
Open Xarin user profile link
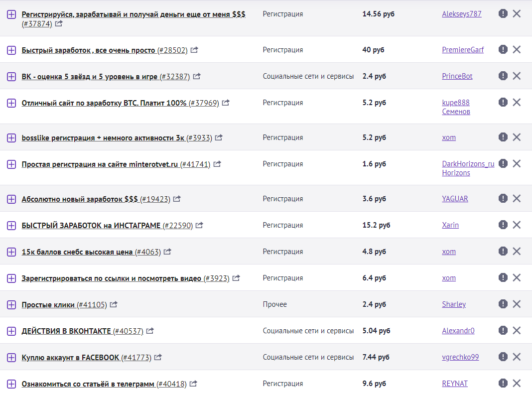tap(450, 225)
